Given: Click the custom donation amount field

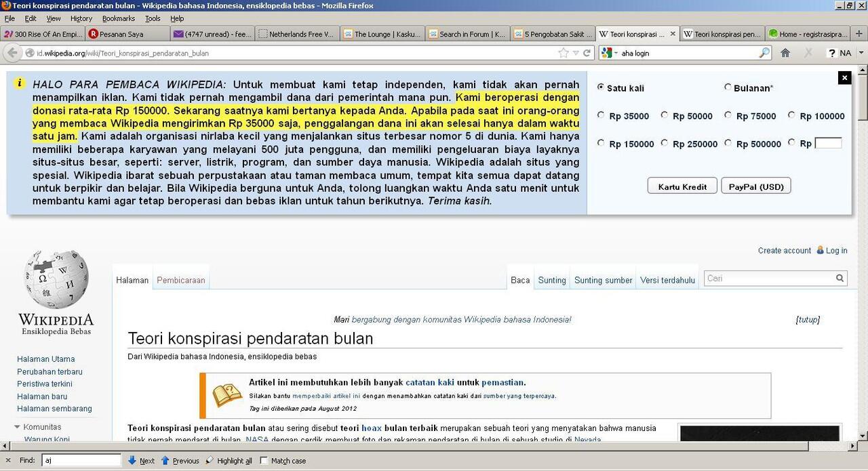Looking at the screenshot, I should 828,143.
